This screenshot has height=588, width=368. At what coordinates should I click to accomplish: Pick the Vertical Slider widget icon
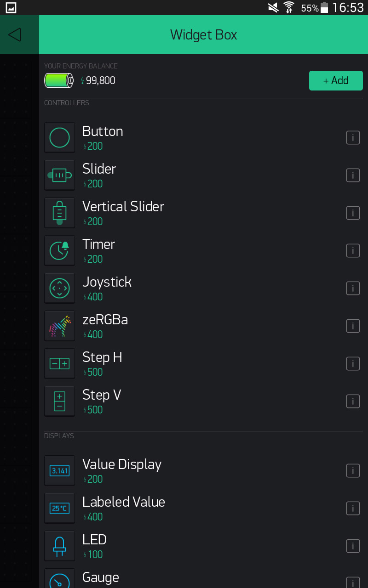point(59,213)
